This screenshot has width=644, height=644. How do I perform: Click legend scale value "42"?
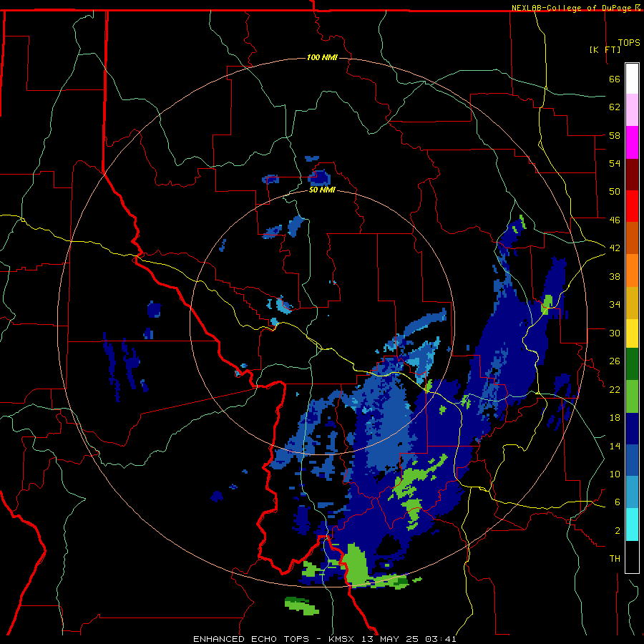click(615, 248)
